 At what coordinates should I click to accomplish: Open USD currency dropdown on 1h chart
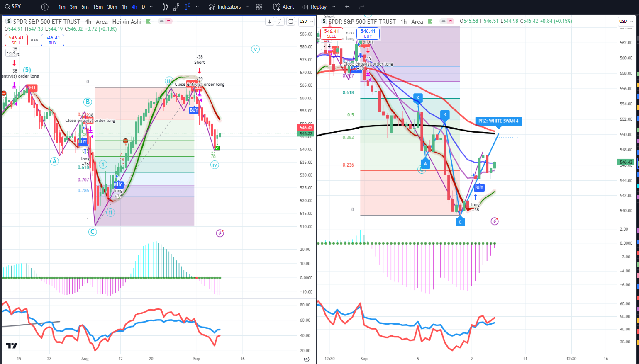(x=627, y=22)
